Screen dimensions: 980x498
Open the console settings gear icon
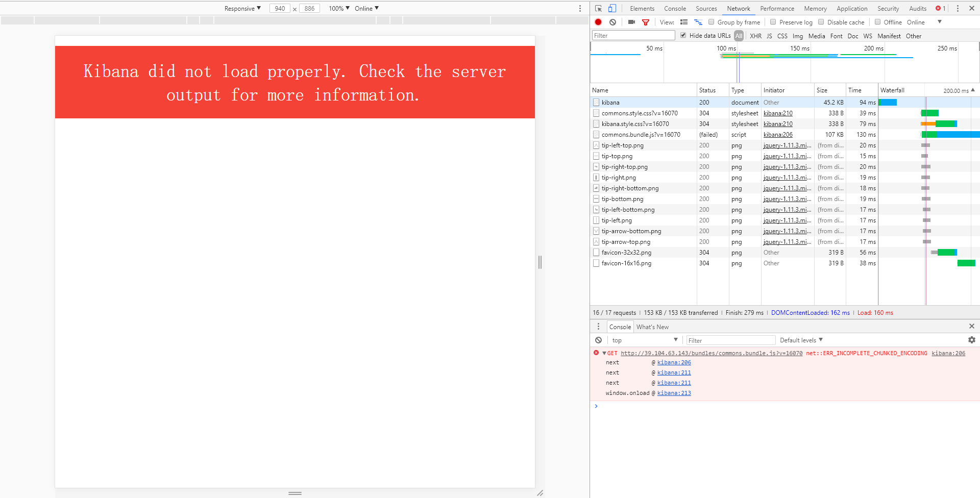(x=971, y=340)
